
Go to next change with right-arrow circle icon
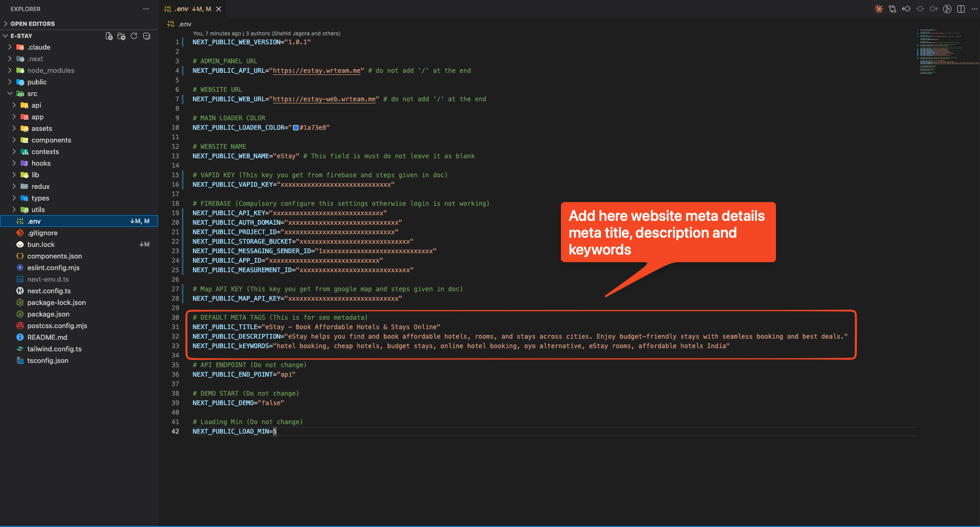(934, 9)
